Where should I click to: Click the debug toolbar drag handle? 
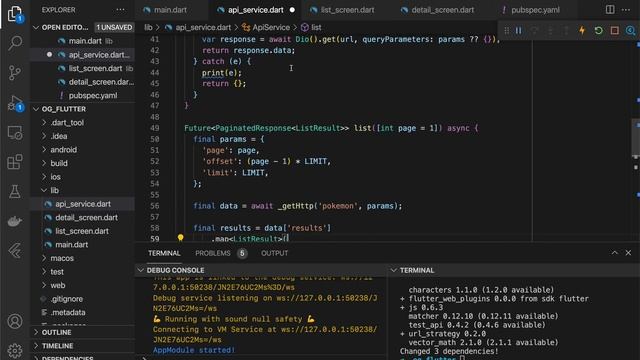[507, 31]
